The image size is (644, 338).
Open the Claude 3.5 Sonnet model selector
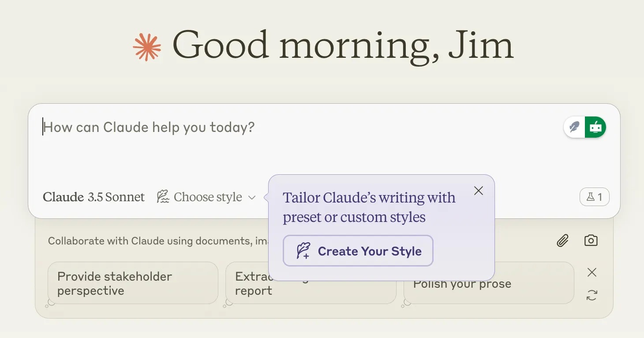(x=94, y=197)
